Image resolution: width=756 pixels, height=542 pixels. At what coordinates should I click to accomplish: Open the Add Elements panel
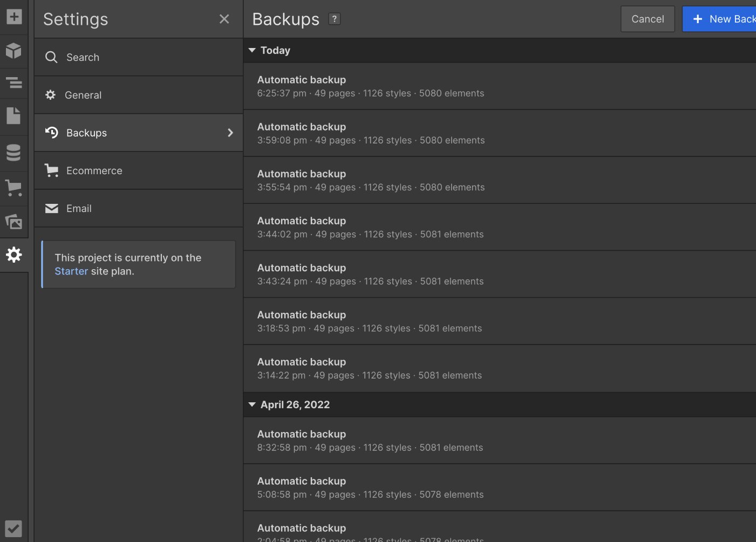[14, 17]
